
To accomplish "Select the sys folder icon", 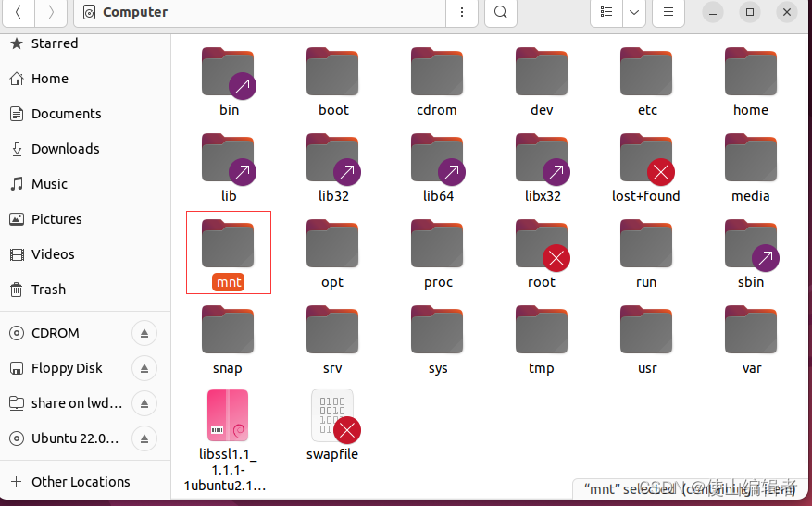I will pos(437,330).
